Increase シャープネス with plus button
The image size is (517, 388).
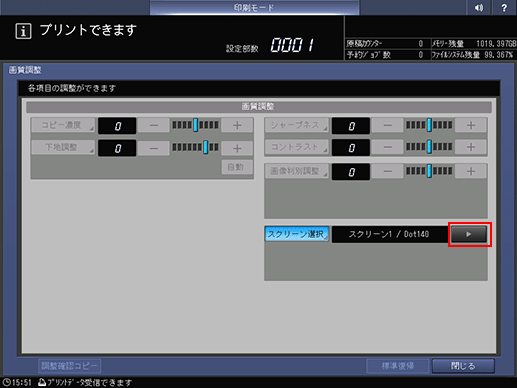tap(471, 125)
